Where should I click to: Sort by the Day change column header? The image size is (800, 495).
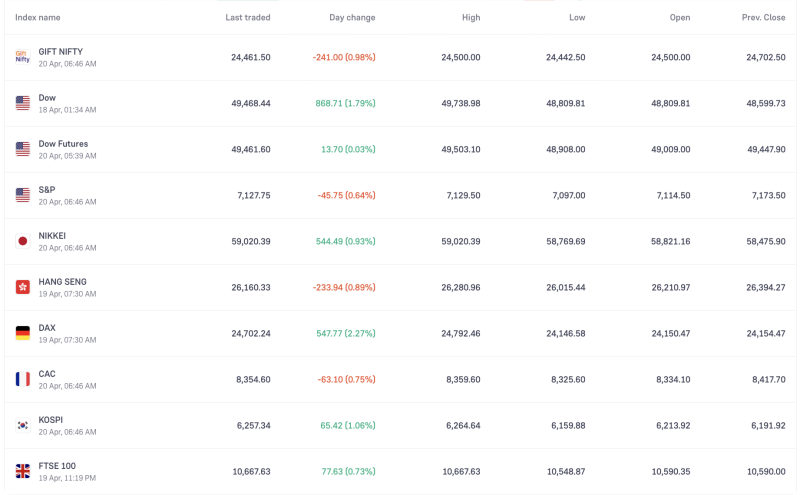[x=352, y=18]
